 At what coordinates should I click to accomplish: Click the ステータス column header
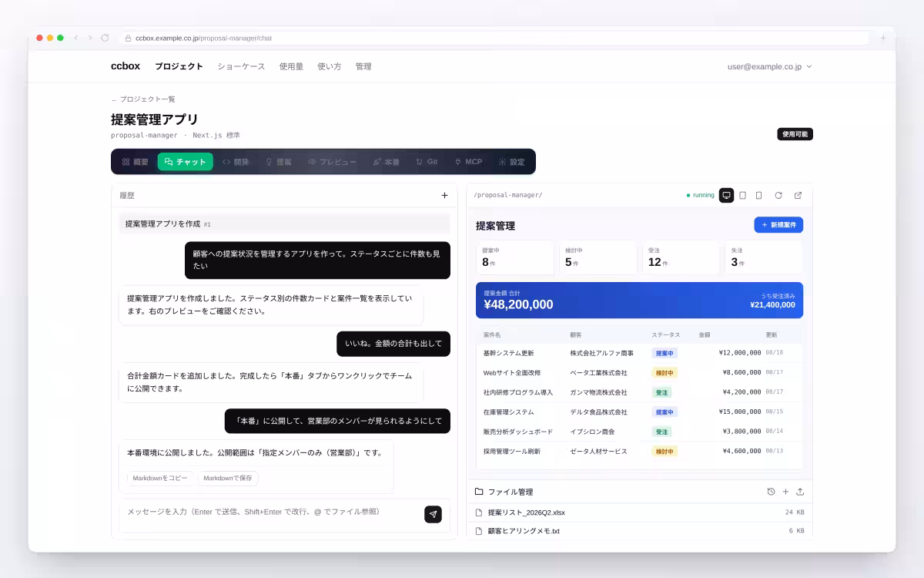click(666, 335)
